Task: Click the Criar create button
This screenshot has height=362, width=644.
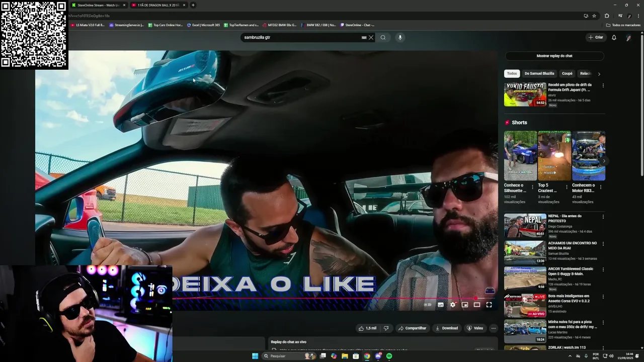Action: tap(596, 37)
